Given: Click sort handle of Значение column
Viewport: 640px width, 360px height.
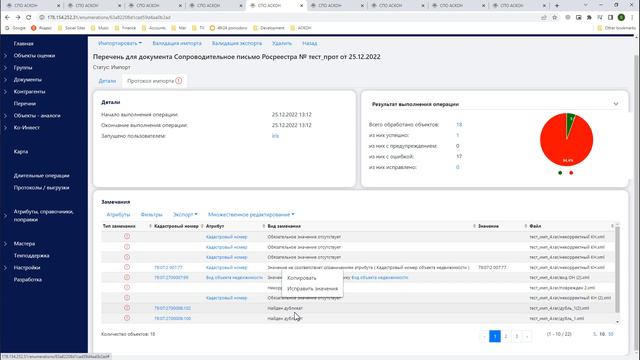Looking at the screenshot, I should coord(526,226).
